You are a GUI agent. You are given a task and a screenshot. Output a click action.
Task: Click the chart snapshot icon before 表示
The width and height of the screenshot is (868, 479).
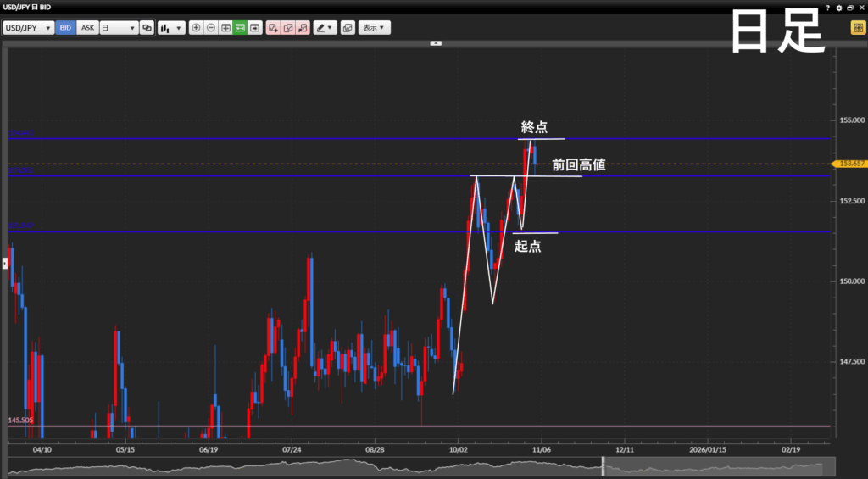[x=348, y=28]
